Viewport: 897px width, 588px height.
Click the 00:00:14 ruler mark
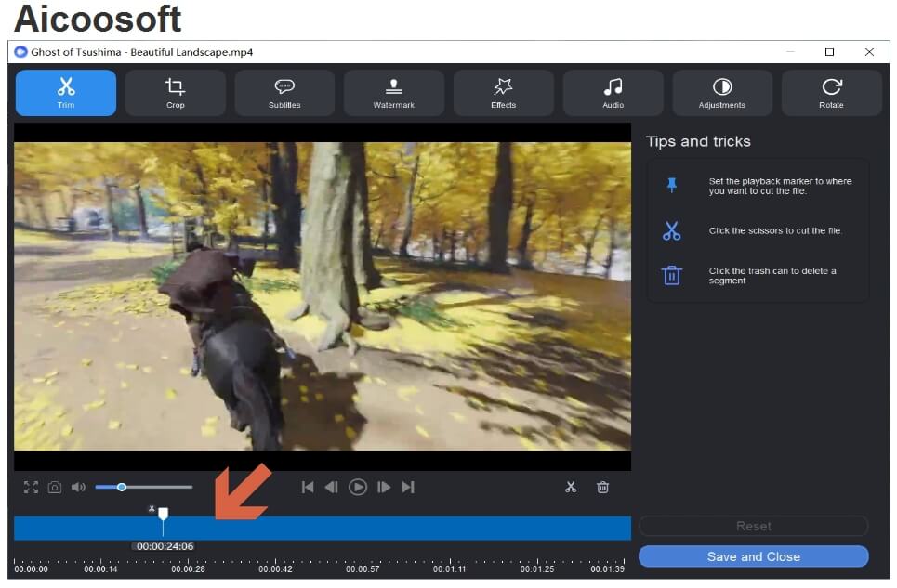[100, 569]
